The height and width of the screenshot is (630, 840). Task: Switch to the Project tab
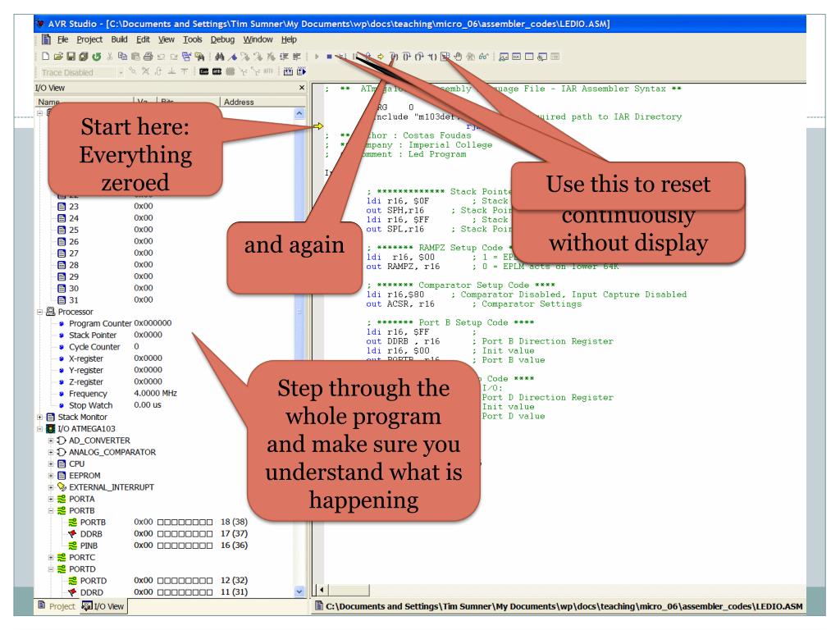pyautogui.click(x=57, y=606)
